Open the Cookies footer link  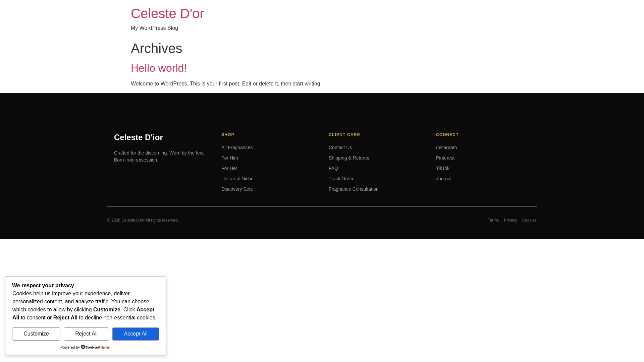[x=529, y=220]
